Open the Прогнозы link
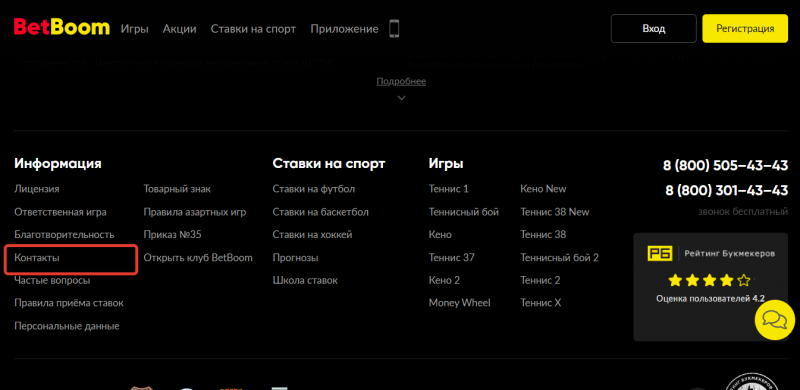Screen dimensions: 800x390 [x=295, y=258]
